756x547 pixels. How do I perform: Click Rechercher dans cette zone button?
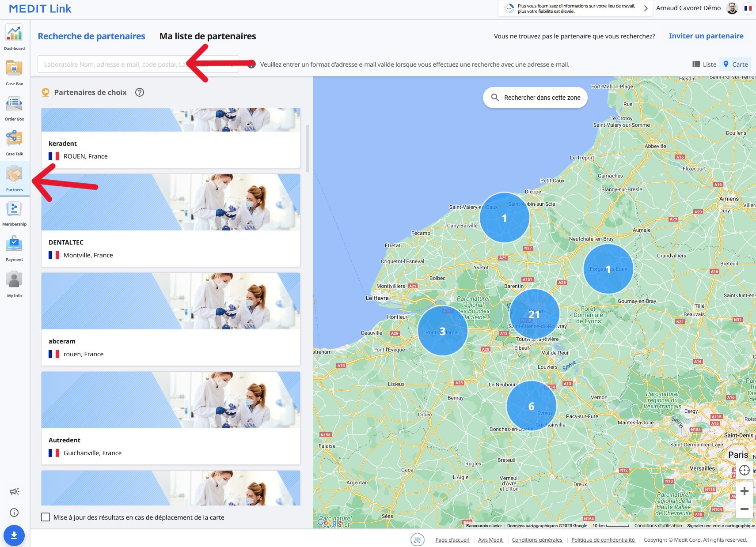pyautogui.click(x=535, y=98)
